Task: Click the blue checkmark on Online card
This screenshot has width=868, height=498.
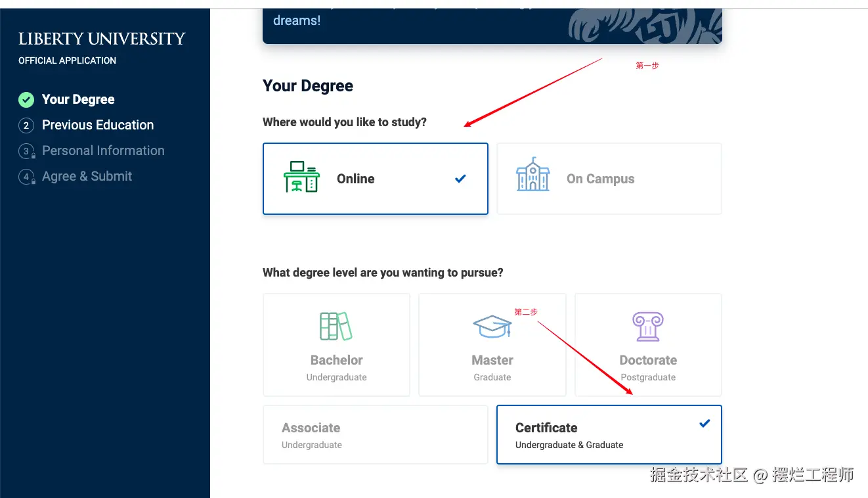Action: click(460, 178)
